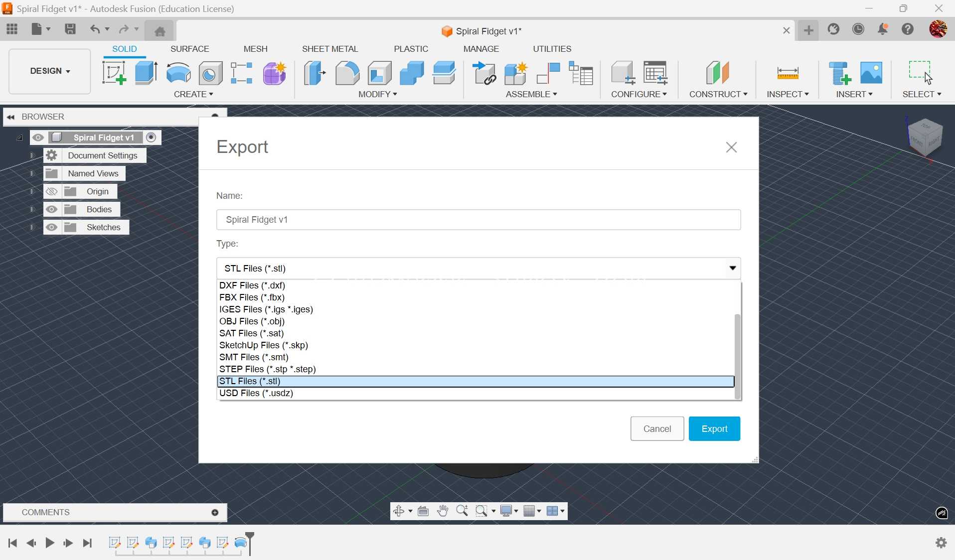Click the Insert Canvas image icon

[871, 73]
